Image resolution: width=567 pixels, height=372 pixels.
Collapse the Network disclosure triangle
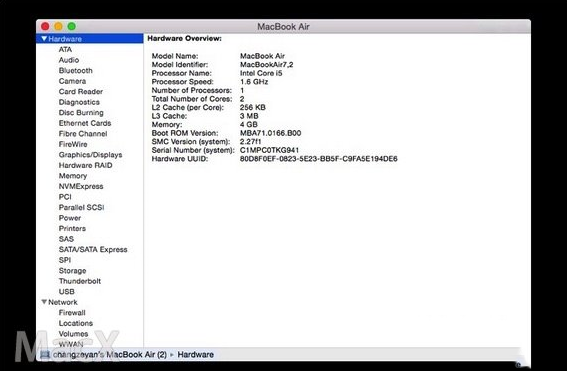click(44, 302)
